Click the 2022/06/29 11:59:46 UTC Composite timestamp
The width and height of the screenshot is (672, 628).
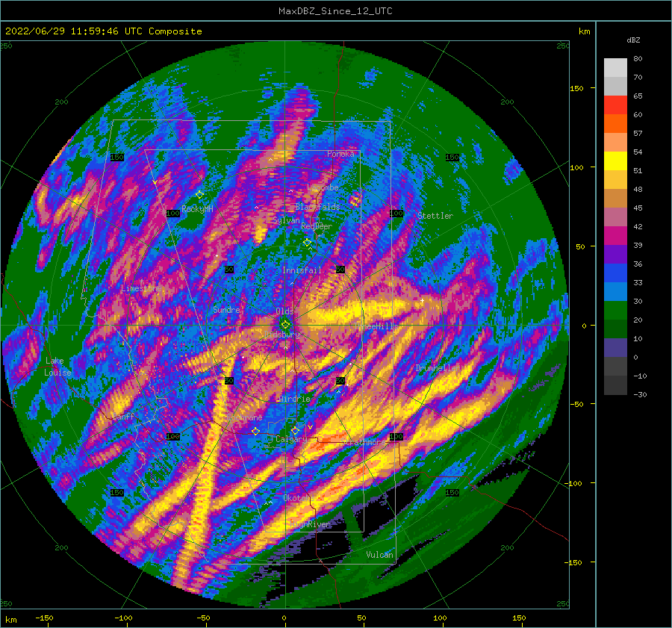coord(103,31)
